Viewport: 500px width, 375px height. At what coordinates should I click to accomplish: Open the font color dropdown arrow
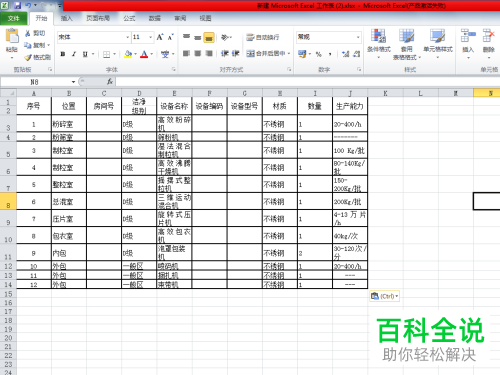(152, 54)
